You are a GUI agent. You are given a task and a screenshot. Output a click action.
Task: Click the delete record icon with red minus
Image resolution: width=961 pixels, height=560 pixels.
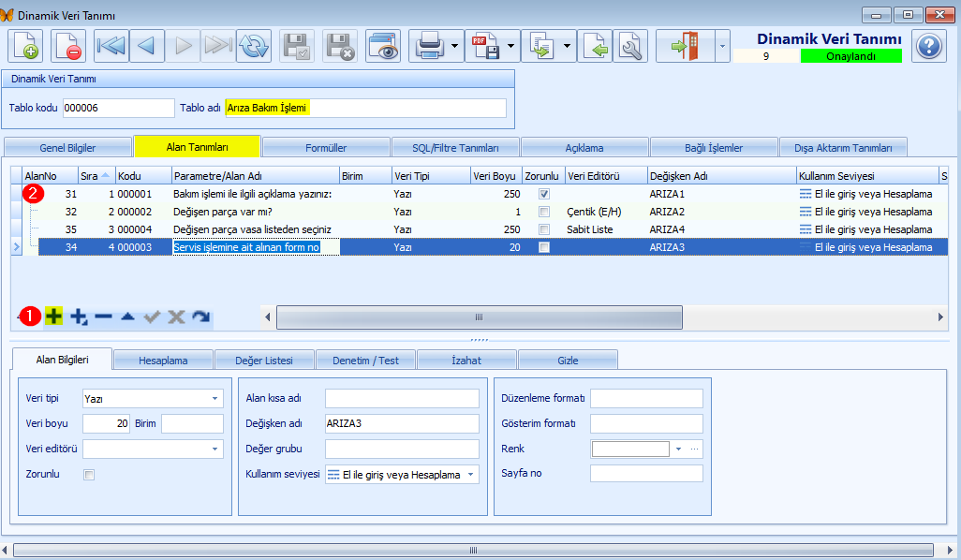(x=68, y=46)
